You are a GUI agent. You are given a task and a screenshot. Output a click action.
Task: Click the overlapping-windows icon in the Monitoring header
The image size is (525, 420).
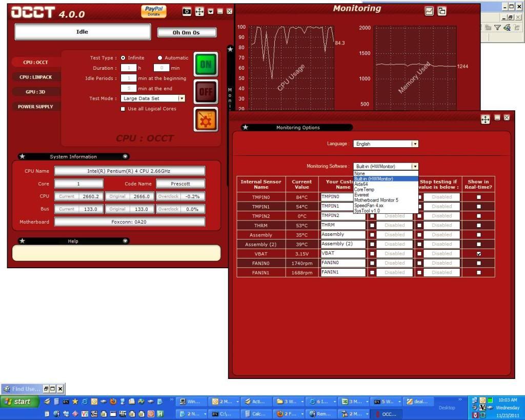pyautogui.click(x=442, y=11)
